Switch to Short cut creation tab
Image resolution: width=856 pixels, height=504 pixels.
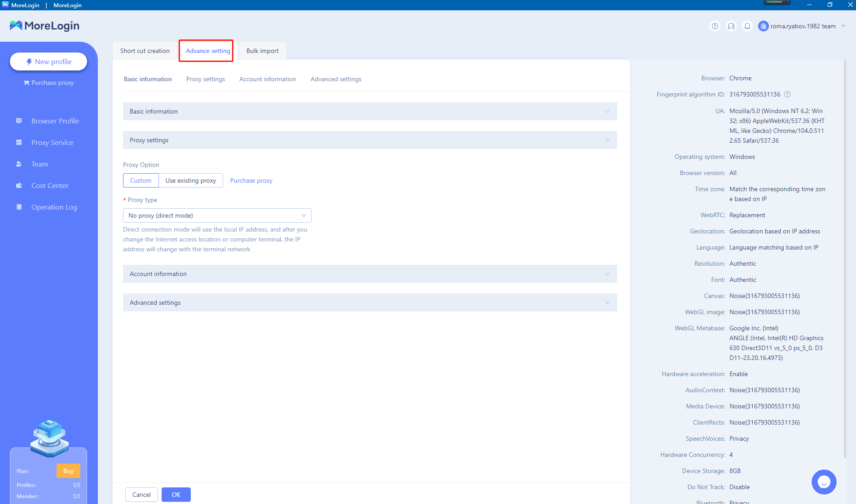point(145,51)
